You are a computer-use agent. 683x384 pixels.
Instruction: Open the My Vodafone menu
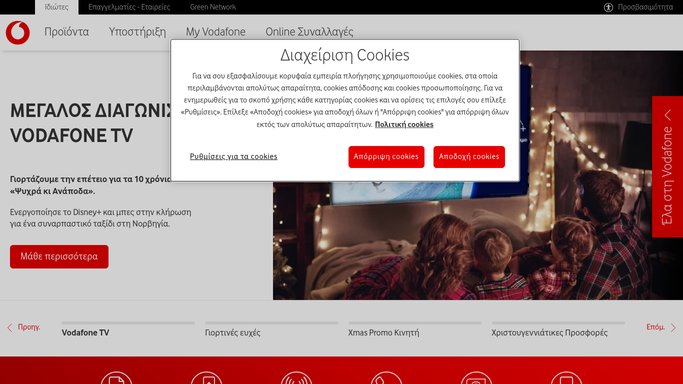tap(216, 32)
